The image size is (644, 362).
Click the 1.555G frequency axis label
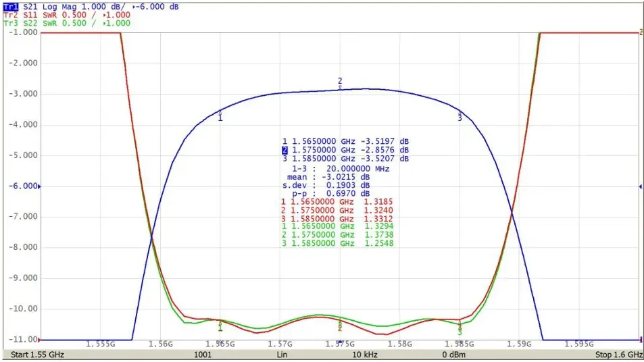101,344
